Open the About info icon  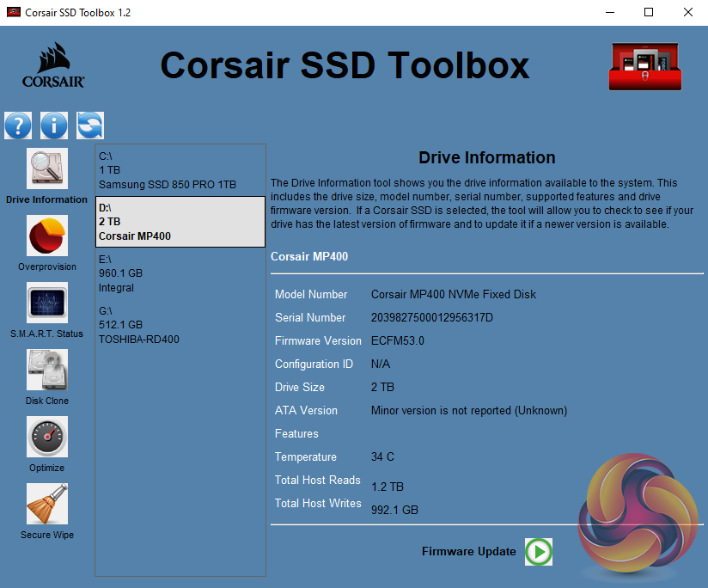[53, 126]
